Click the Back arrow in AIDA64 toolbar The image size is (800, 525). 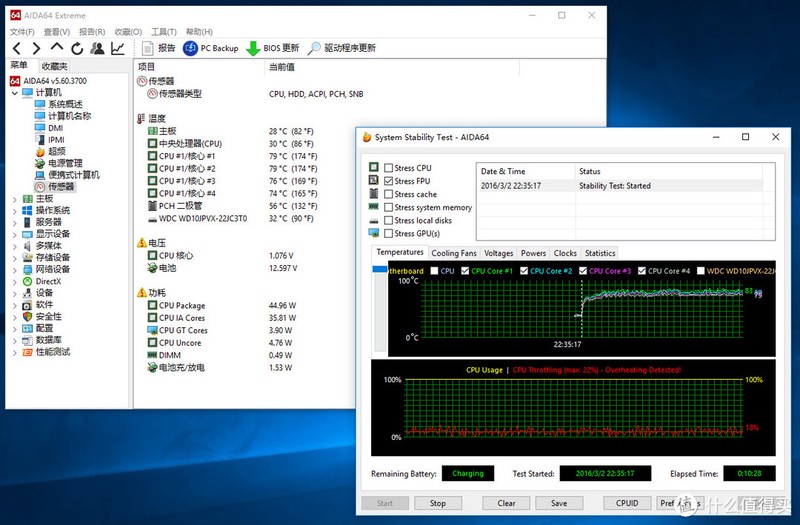tap(17, 48)
